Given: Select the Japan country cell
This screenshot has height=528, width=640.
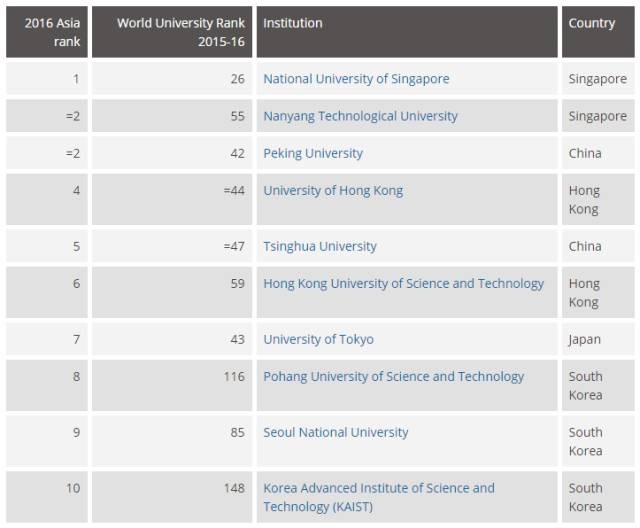Looking at the screenshot, I should pos(585,339).
